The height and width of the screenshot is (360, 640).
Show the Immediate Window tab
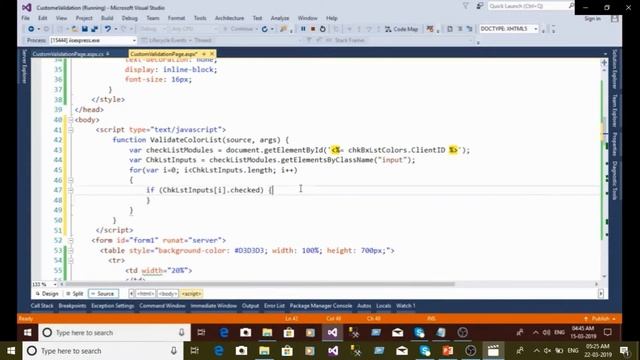(213, 306)
